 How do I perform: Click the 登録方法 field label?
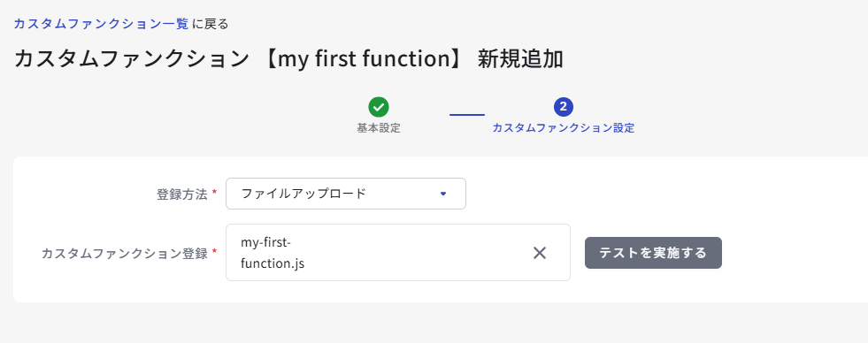[182, 194]
